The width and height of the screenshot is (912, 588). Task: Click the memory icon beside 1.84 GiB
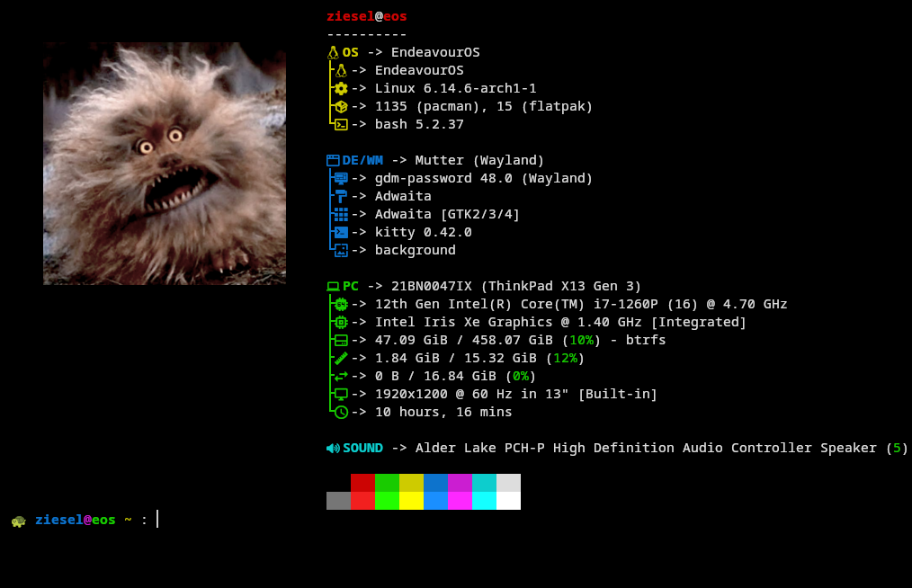tap(341, 358)
